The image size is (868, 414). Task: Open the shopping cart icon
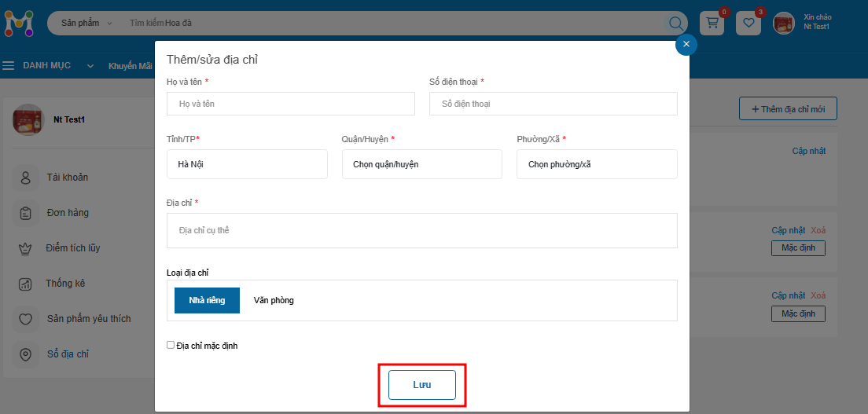[x=712, y=24]
